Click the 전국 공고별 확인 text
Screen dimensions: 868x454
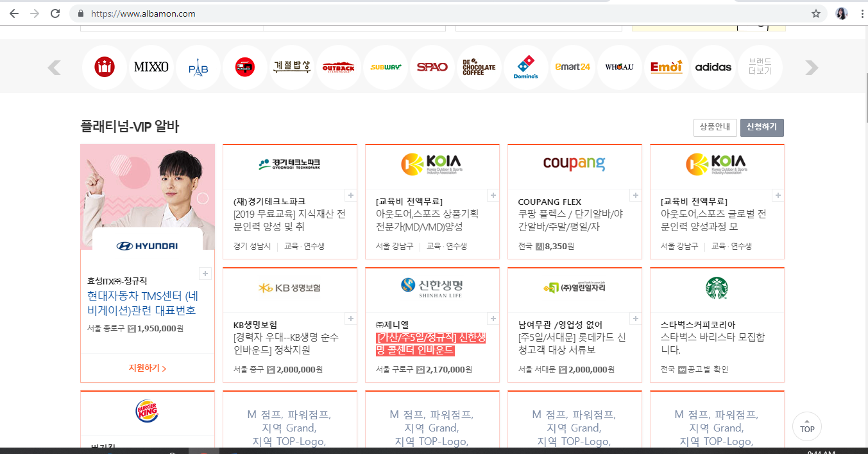tap(695, 369)
